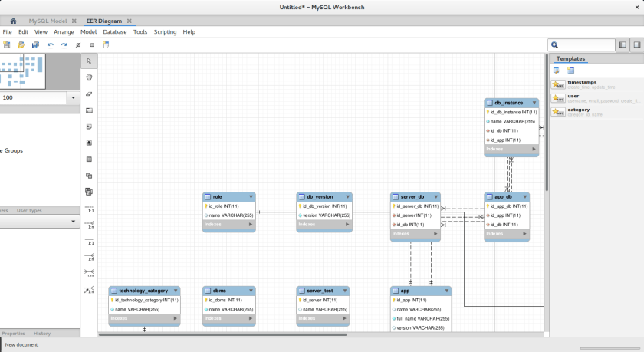
Task: Select the dbms table header
Action: (229, 291)
